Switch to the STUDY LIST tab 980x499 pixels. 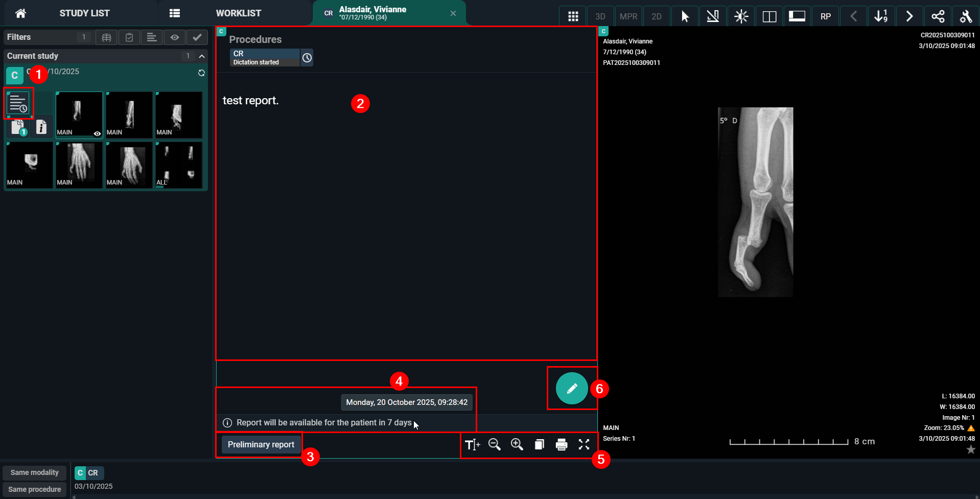84,13
